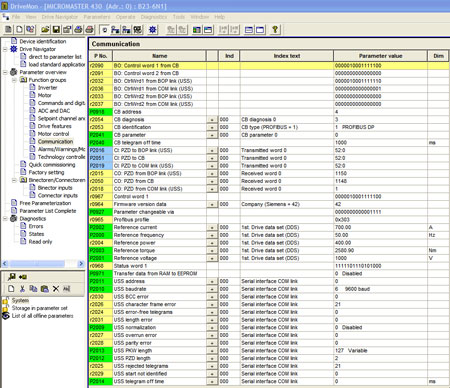Image resolution: width=450 pixels, height=388 pixels.
Task: Select the P0918 CB address parameter cell
Action: point(101,112)
